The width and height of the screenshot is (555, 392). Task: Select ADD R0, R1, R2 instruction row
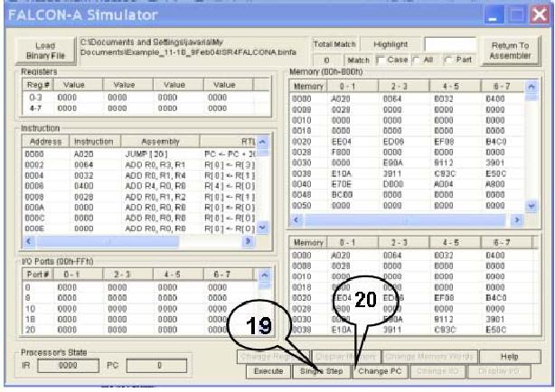tap(140, 197)
